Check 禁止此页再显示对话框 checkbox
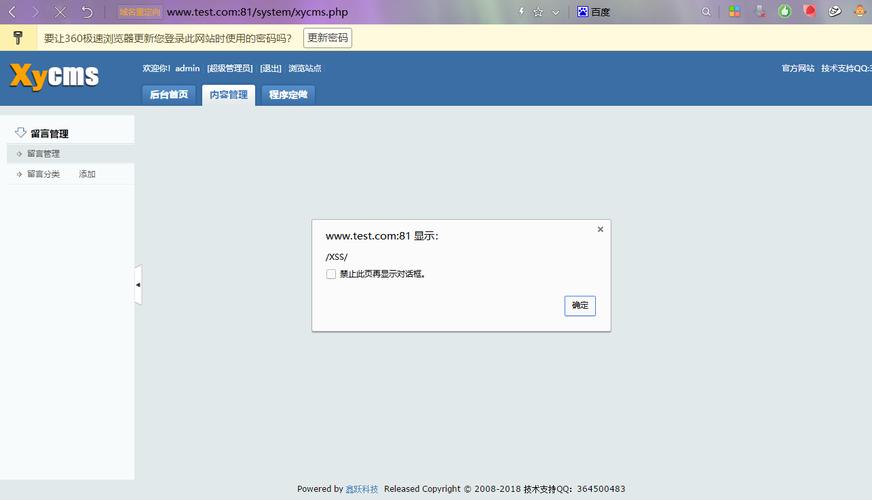Screen dimensions: 872x500 (331, 274)
